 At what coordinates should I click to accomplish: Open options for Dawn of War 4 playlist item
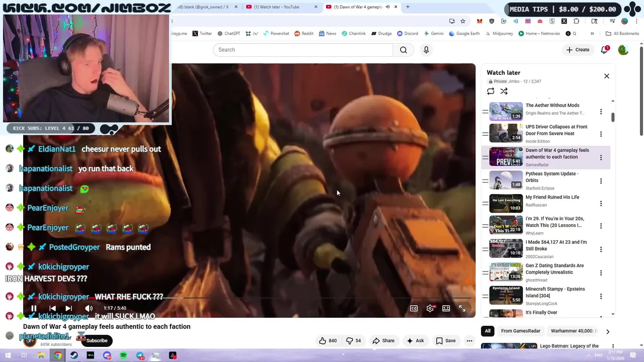[601, 157]
